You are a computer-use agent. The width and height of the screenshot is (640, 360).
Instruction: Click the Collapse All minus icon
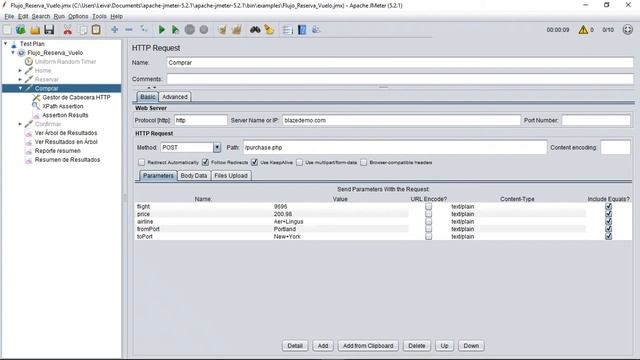129,30
